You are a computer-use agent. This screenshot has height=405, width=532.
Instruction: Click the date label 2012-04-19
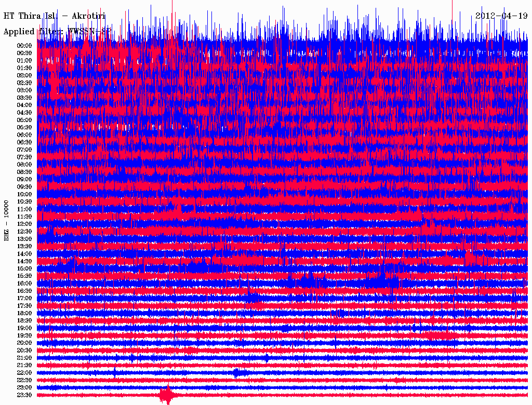(501, 16)
